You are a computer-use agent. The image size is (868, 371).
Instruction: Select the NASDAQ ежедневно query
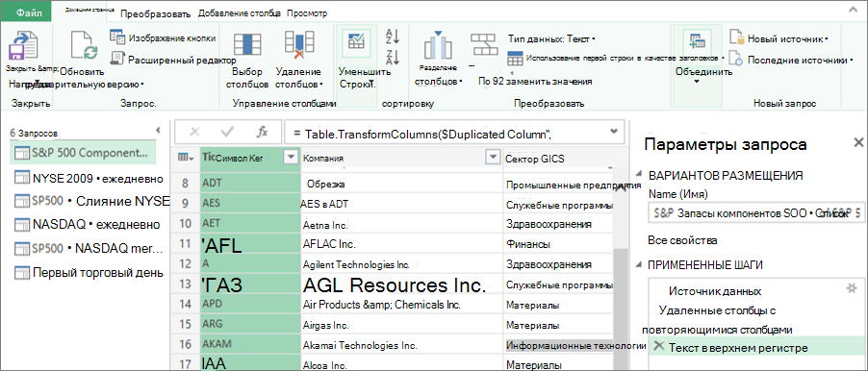[x=89, y=225]
